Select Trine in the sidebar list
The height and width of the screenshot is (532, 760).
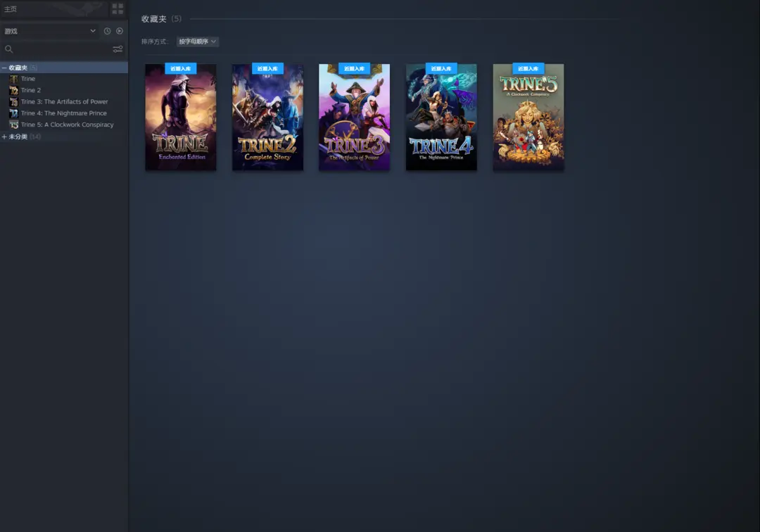28,79
